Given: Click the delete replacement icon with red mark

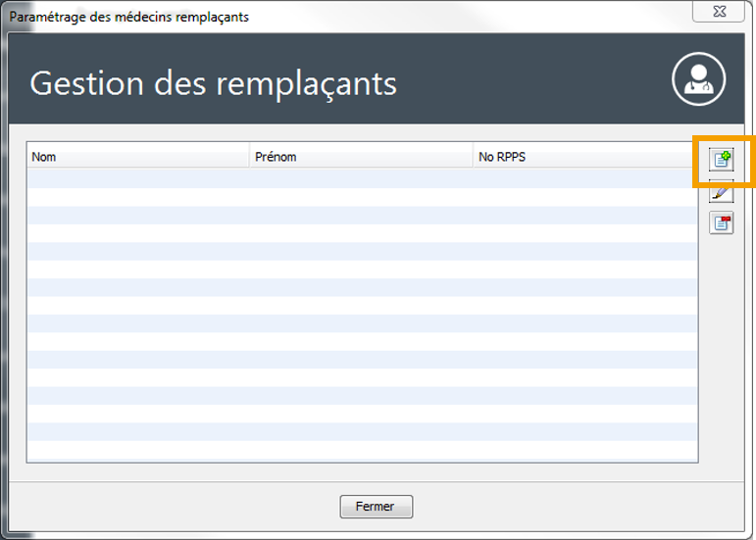Looking at the screenshot, I should tap(722, 222).
